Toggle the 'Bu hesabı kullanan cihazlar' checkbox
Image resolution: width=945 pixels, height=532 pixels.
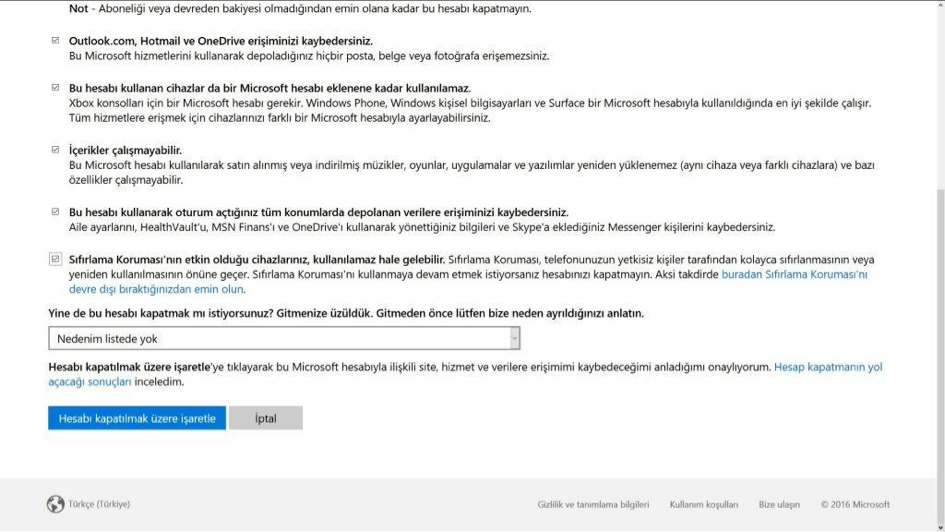55,88
